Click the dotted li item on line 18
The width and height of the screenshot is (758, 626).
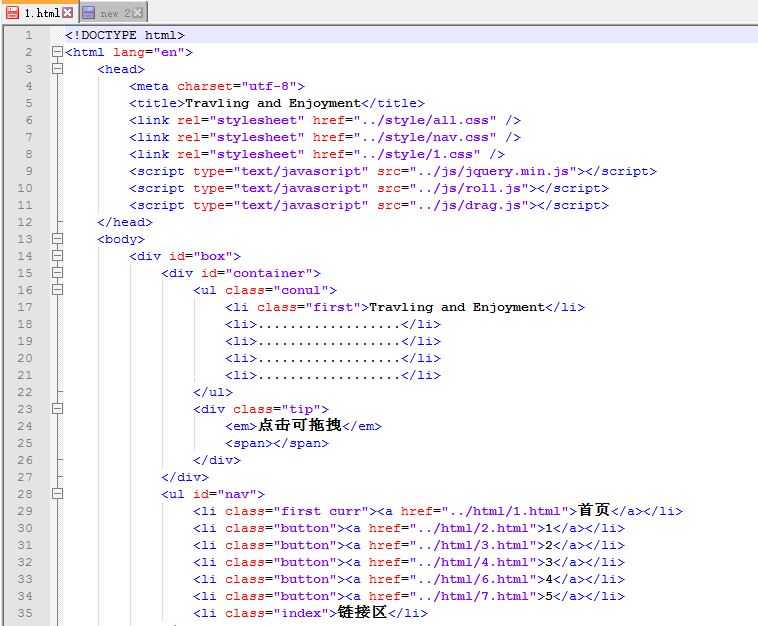[x=333, y=324]
